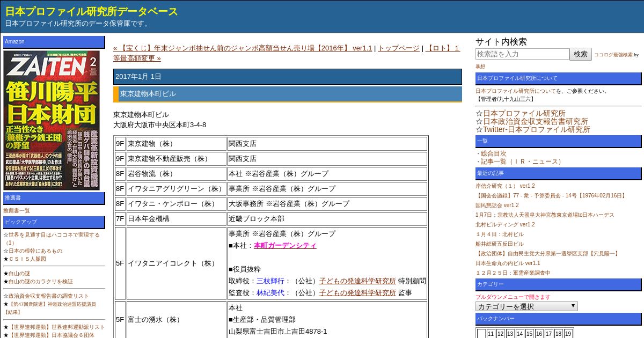The image size is (644, 338).
Task: Open the 暴想 link under search box
Action: tap(480, 67)
